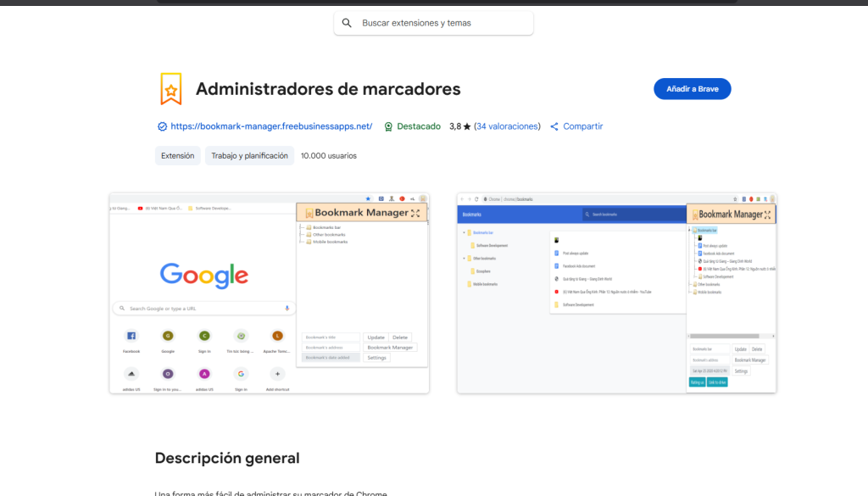The height and width of the screenshot is (496, 868).
Task: Click the Facebook shortcut icon in the first screenshot
Action: pos(131,336)
